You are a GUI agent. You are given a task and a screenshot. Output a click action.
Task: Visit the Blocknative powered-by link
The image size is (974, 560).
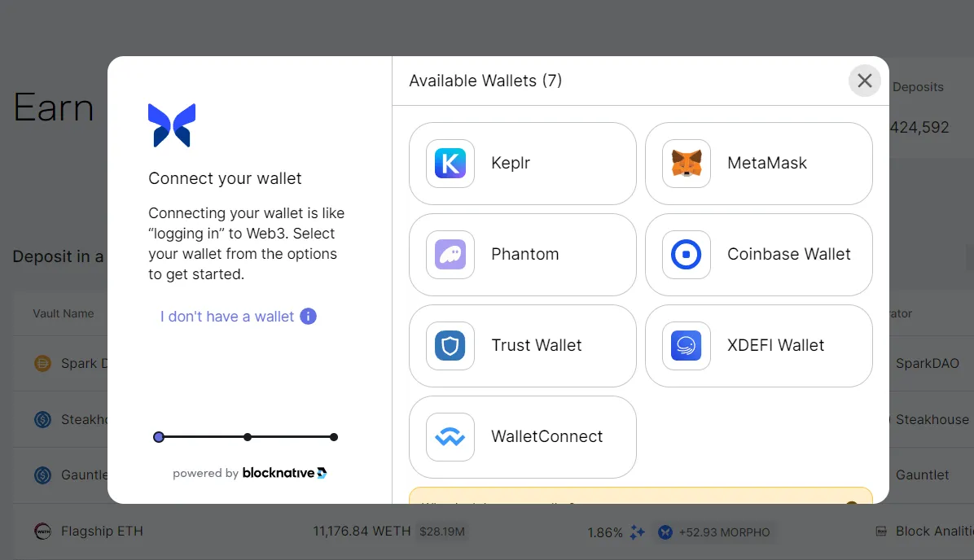284,473
